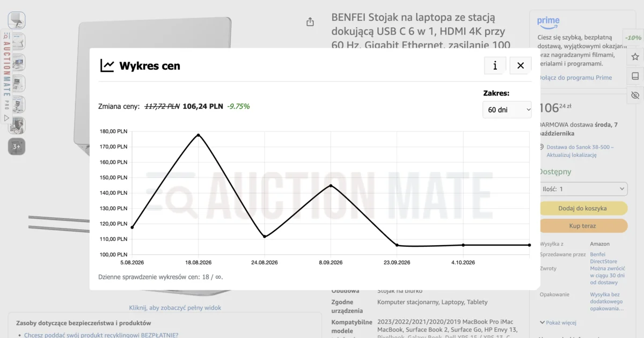
Task: Open the 3+ more images thumbnail
Action: click(17, 146)
